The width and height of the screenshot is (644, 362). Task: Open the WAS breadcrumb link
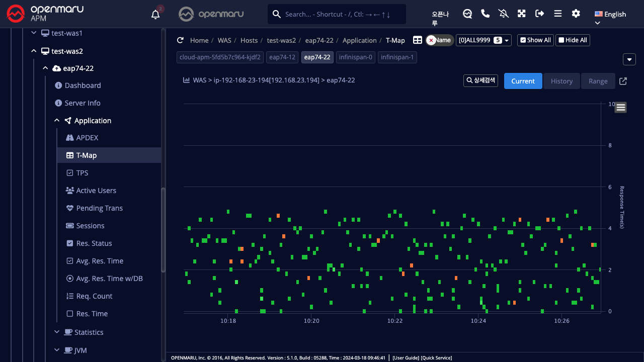click(224, 40)
